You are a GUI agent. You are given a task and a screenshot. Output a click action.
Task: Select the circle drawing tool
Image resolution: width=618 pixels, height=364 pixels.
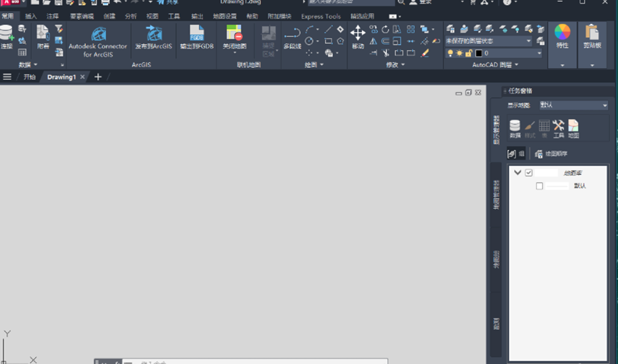[309, 41]
